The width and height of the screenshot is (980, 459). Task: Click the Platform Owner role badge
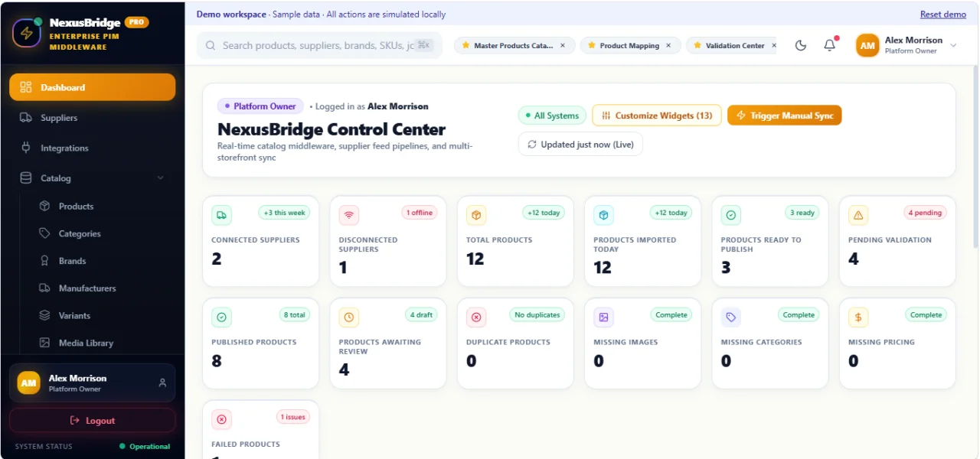point(260,106)
